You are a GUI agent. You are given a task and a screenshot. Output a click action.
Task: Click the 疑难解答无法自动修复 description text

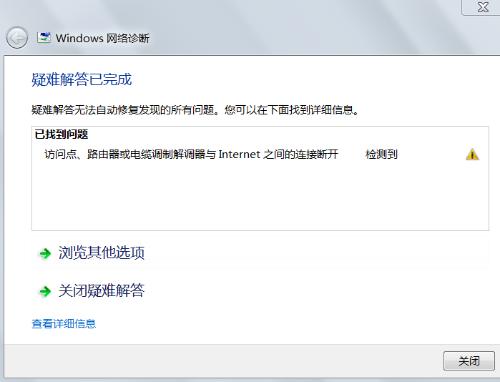[x=195, y=110]
